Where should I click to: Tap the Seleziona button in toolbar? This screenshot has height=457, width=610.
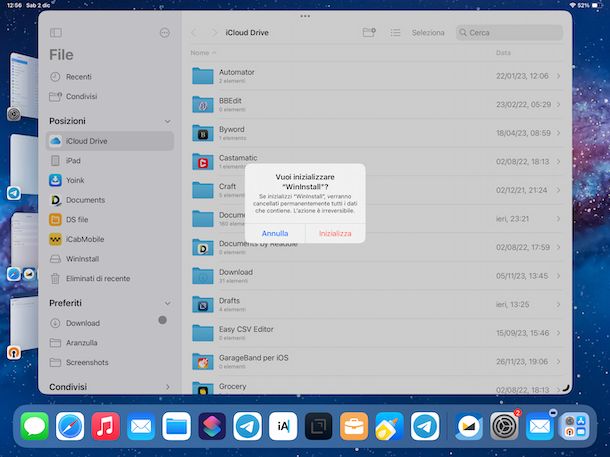[428, 33]
